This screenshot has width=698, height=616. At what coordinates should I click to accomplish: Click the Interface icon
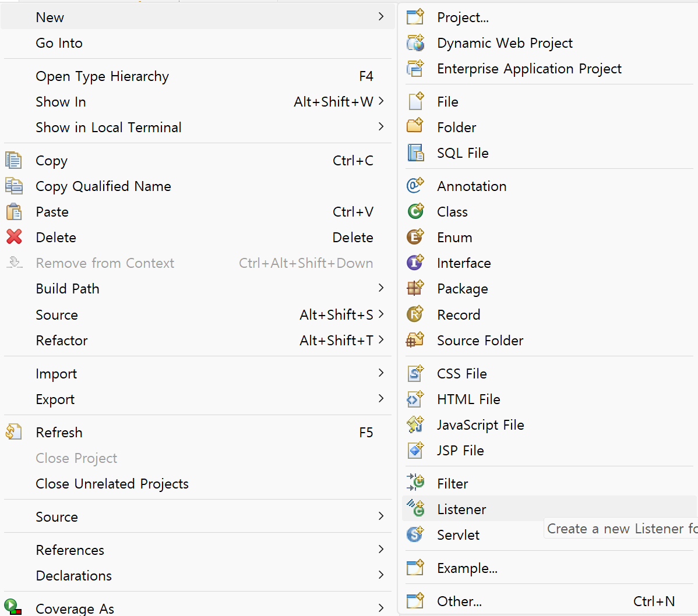point(415,263)
